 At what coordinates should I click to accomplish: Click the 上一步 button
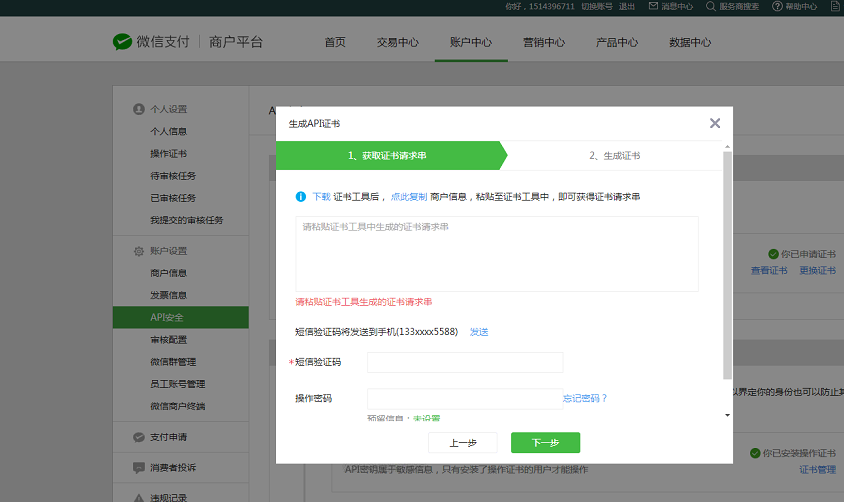pos(462,443)
